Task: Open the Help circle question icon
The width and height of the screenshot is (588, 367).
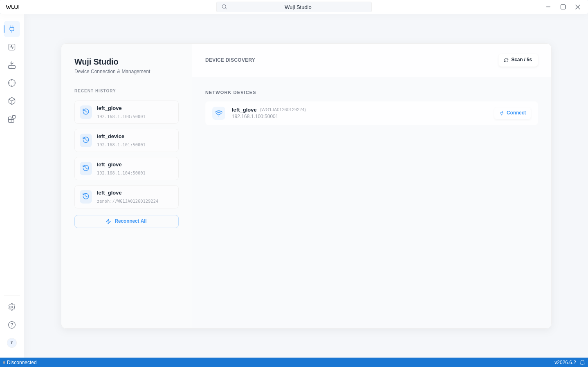Action: click(12, 325)
